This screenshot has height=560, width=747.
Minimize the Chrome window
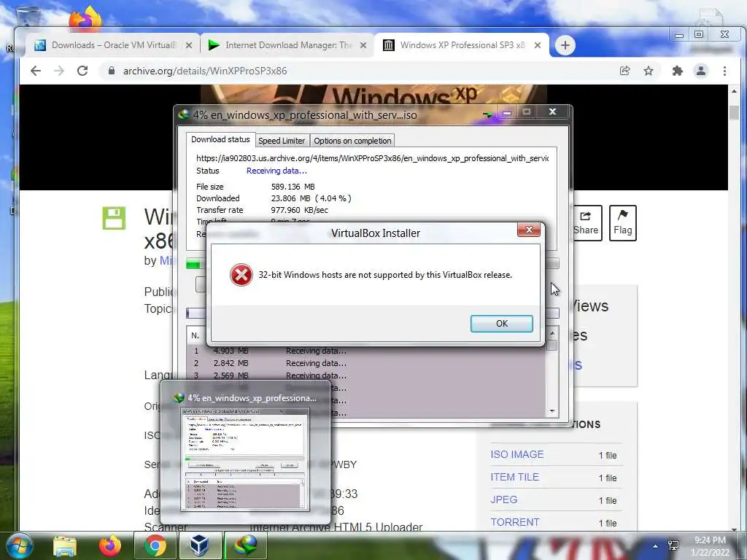pyautogui.click(x=679, y=35)
